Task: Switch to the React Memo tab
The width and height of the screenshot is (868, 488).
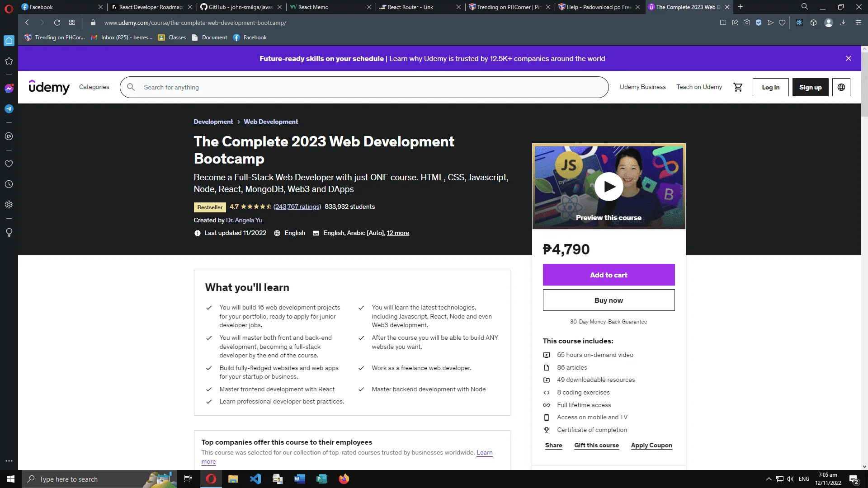Action: click(x=330, y=7)
